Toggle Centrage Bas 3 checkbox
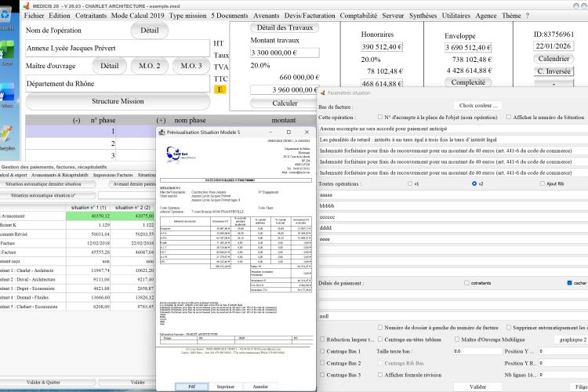The width and height of the screenshot is (588, 392). 322,375
